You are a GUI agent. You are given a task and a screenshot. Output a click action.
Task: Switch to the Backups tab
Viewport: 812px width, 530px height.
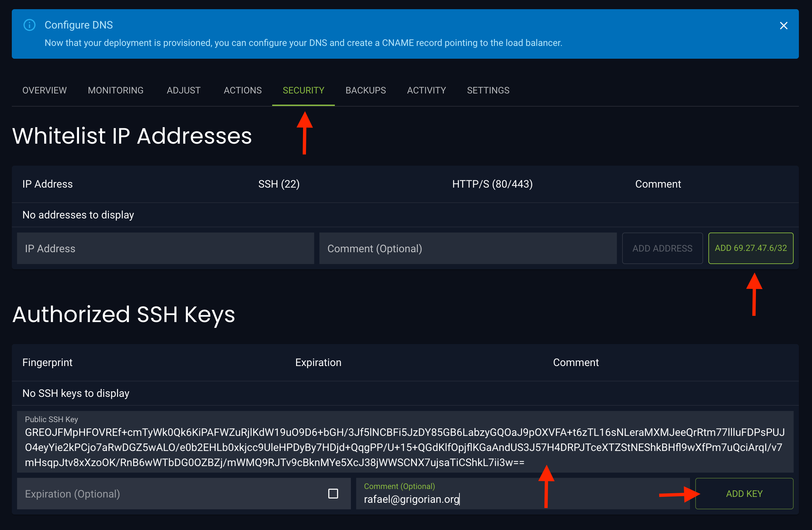pyautogui.click(x=365, y=90)
